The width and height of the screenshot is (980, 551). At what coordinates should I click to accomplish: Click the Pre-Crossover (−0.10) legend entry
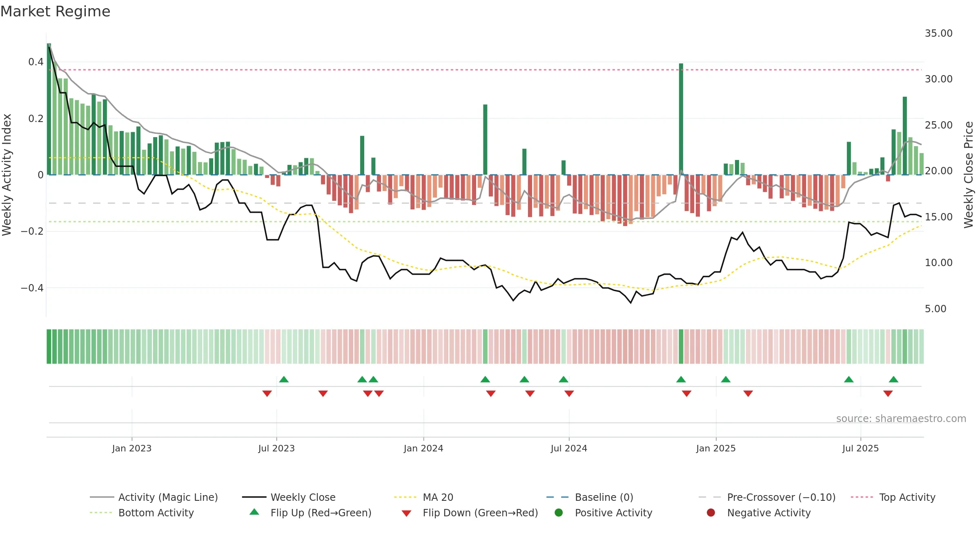pyautogui.click(x=767, y=497)
